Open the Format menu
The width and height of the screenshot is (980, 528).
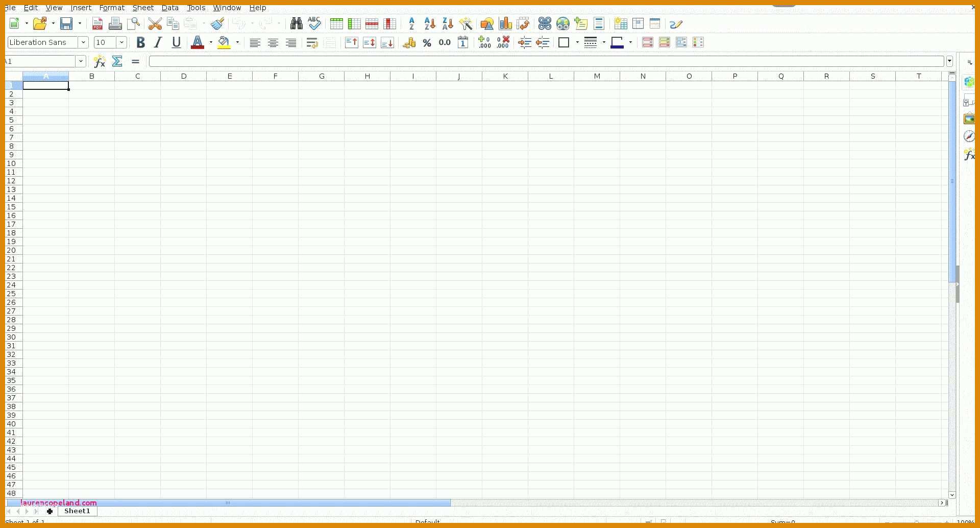tap(112, 8)
